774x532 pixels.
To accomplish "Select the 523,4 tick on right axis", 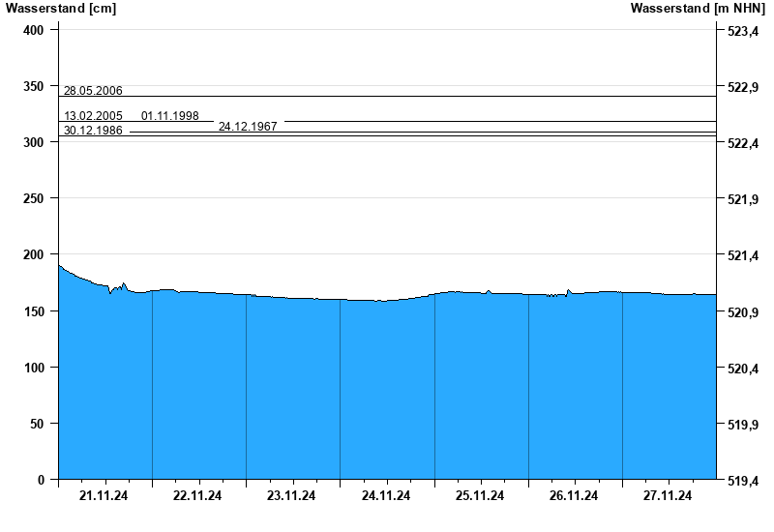I will (742, 32).
